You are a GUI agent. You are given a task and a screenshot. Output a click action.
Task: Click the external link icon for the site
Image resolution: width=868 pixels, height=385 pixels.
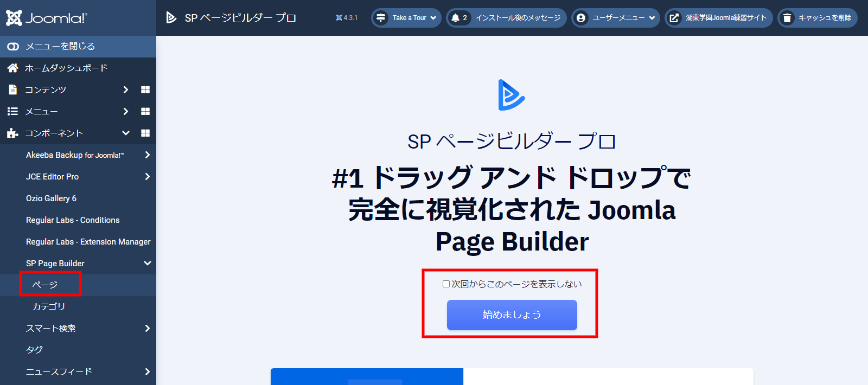pyautogui.click(x=674, y=18)
